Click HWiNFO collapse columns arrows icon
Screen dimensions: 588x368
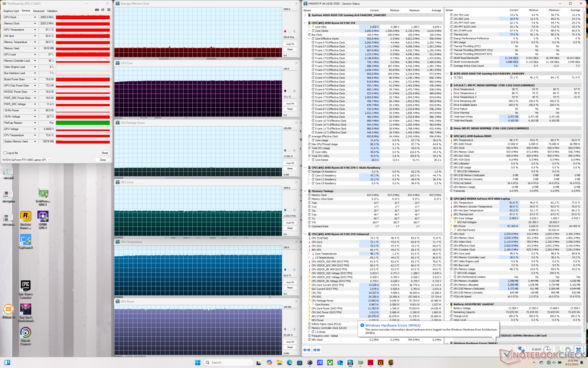[317, 350]
